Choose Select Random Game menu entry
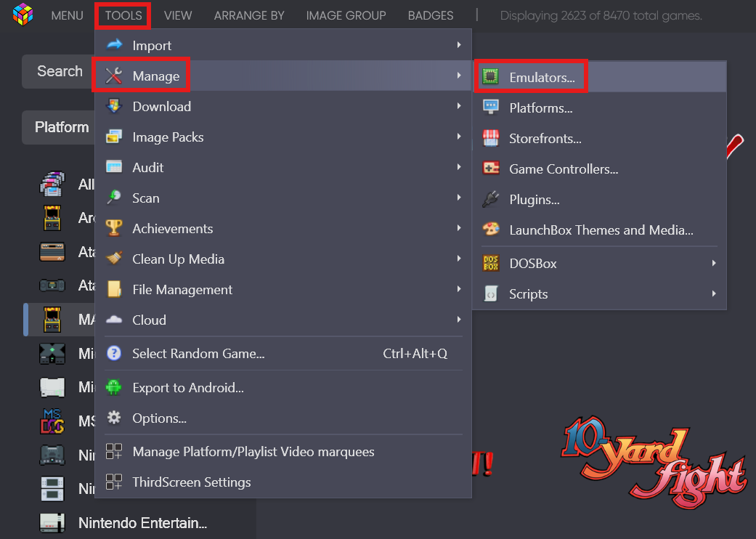The height and width of the screenshot is (539, 756). click(x=198, y=354)
